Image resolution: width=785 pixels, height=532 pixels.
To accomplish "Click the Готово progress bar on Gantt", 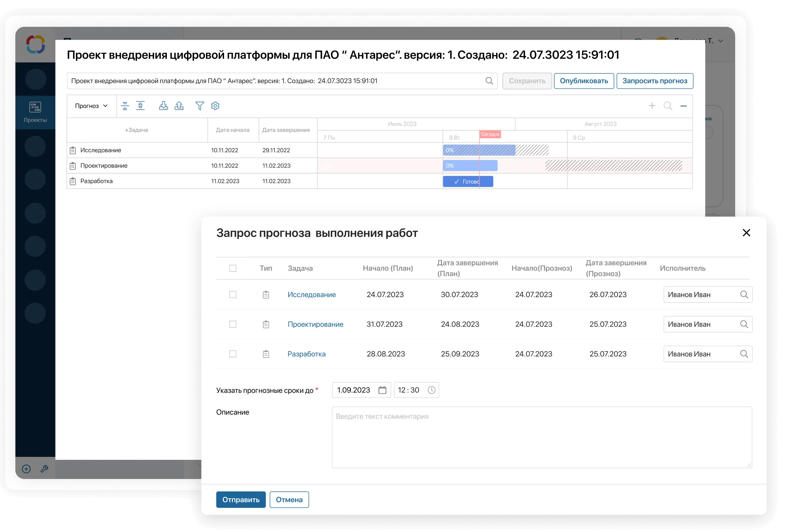I will coord(468,181).
